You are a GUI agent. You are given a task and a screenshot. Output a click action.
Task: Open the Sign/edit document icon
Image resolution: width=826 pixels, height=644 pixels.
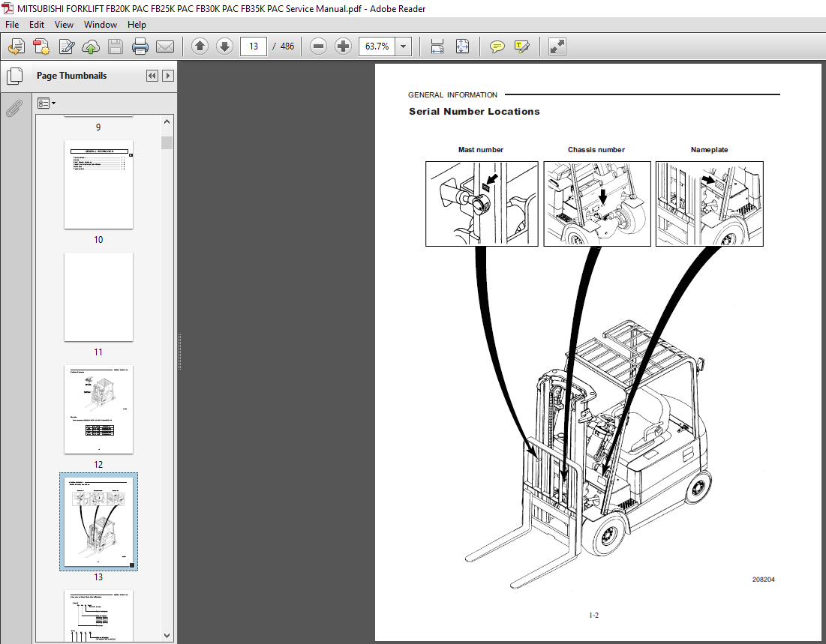[66, 46]
